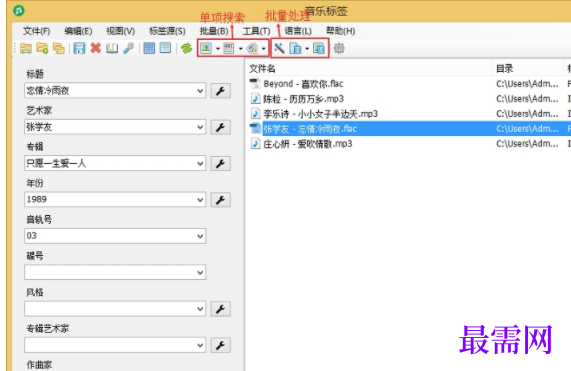Click the wrench button beside 艺术家 field
This screenshot has height=371, width=571.
pos(220,127)
